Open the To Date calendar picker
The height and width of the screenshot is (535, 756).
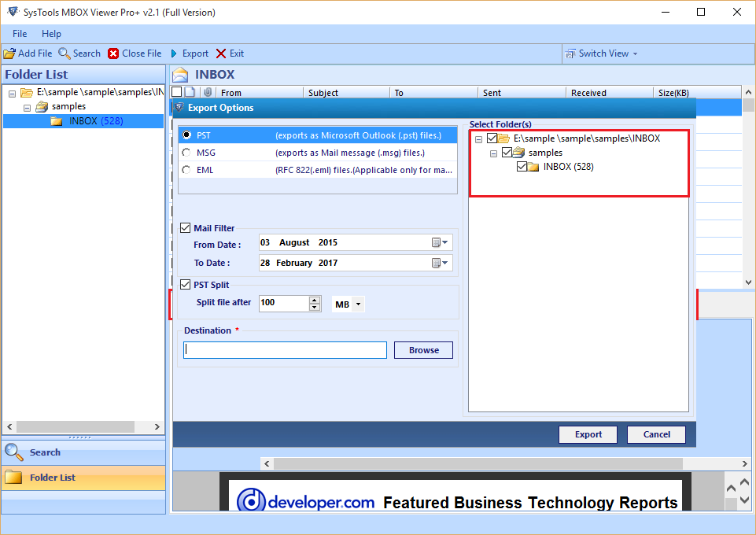point(440,263)
